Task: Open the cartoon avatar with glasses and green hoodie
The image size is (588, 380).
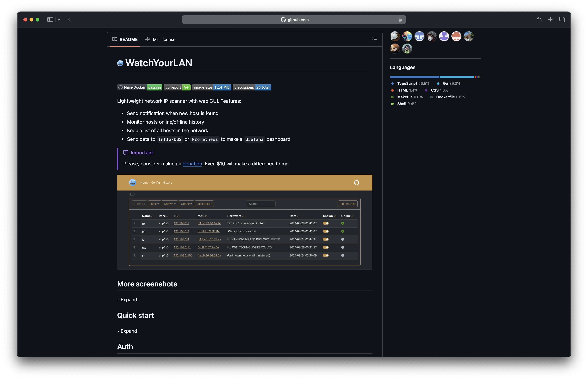Action: click(x=407, y=49)
